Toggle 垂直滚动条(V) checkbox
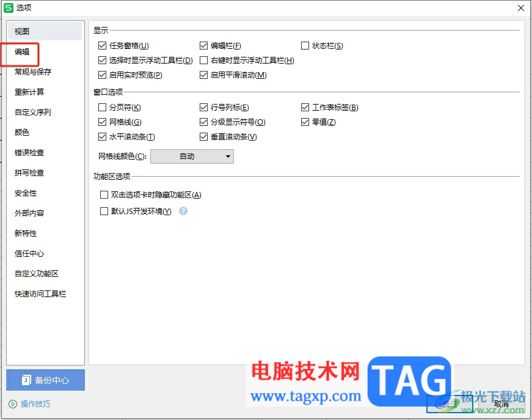The image size is (532, 420). [203, 136]
